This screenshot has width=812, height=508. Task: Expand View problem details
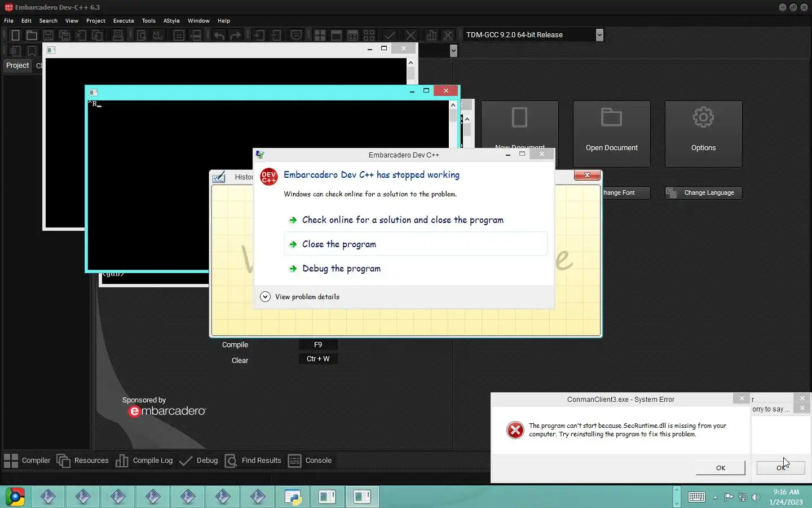click(300, 297)
